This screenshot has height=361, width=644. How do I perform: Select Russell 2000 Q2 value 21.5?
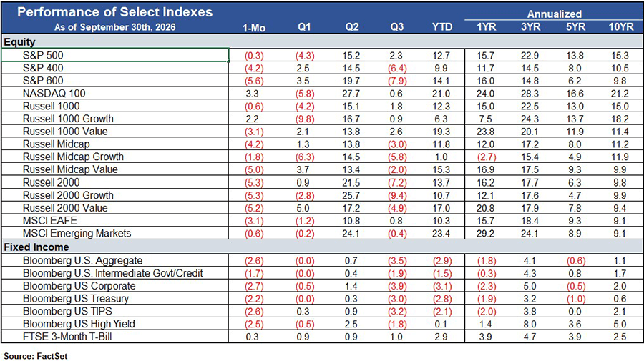[x=351, y=182]
